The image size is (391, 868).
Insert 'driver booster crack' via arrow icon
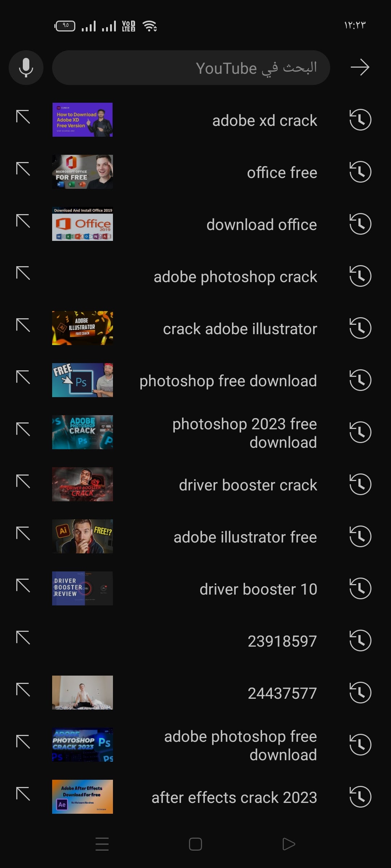(23, 482)
